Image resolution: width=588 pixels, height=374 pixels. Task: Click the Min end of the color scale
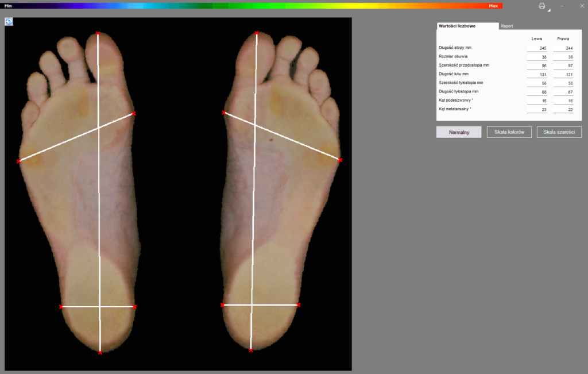click(x=8, y=6)
